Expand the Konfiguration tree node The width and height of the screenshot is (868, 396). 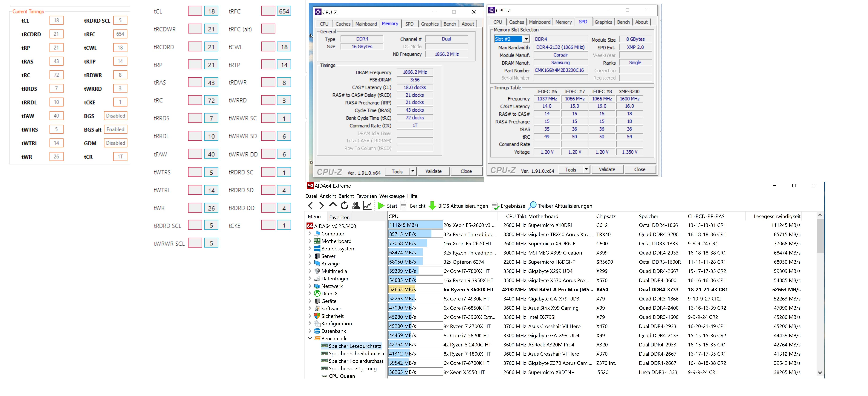click(310, 323)
